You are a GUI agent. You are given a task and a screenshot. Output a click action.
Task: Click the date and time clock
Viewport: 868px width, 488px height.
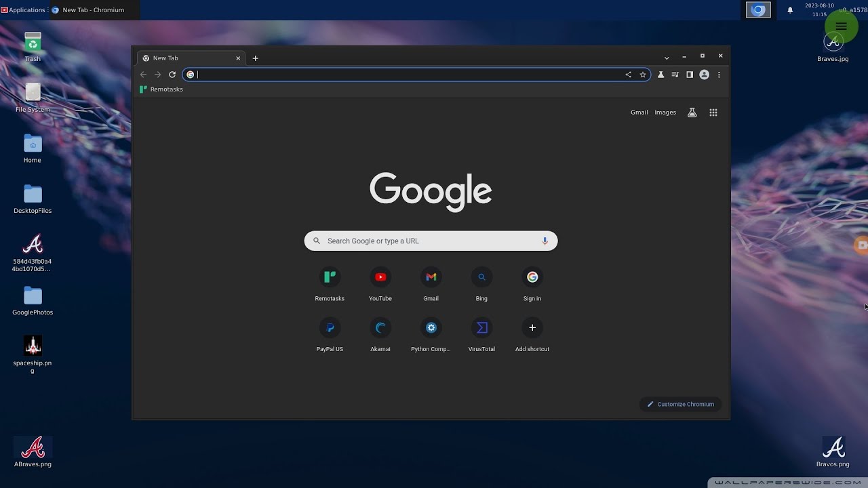(819, 9)
